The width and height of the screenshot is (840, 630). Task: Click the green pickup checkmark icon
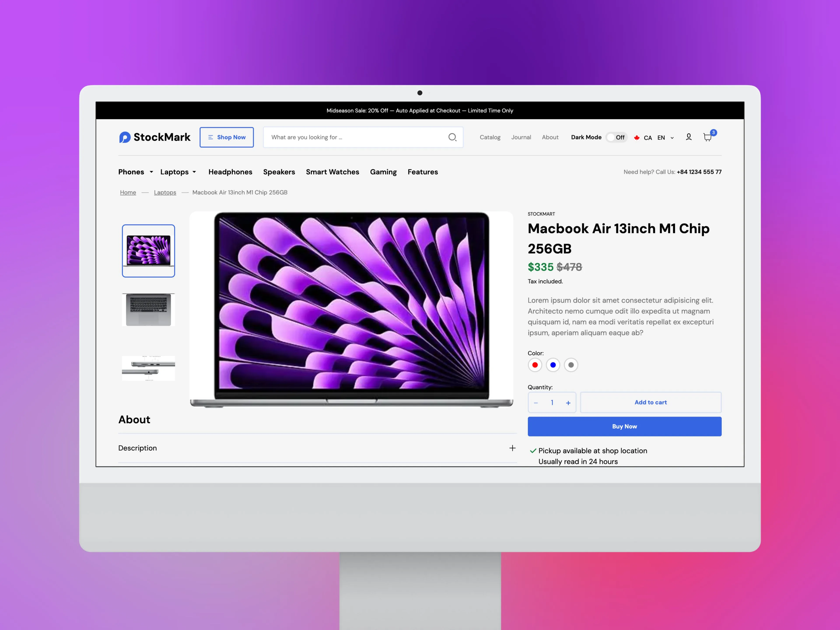click(x=533, y=451)
